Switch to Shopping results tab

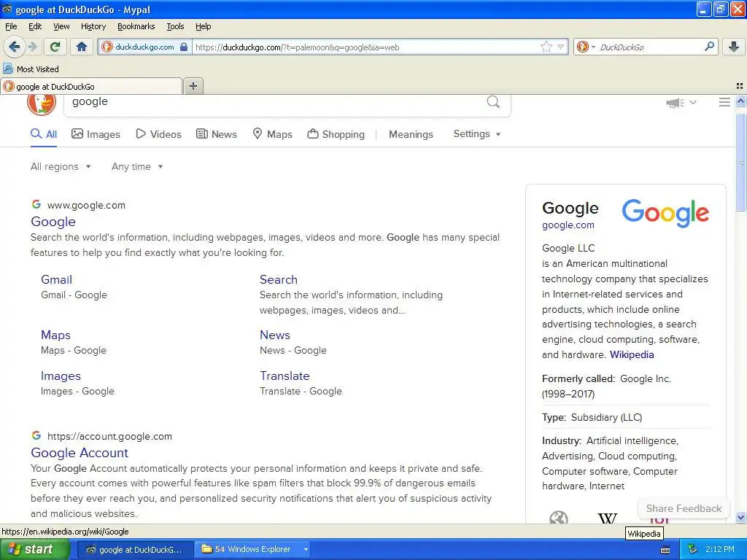[x=336, y=134]
